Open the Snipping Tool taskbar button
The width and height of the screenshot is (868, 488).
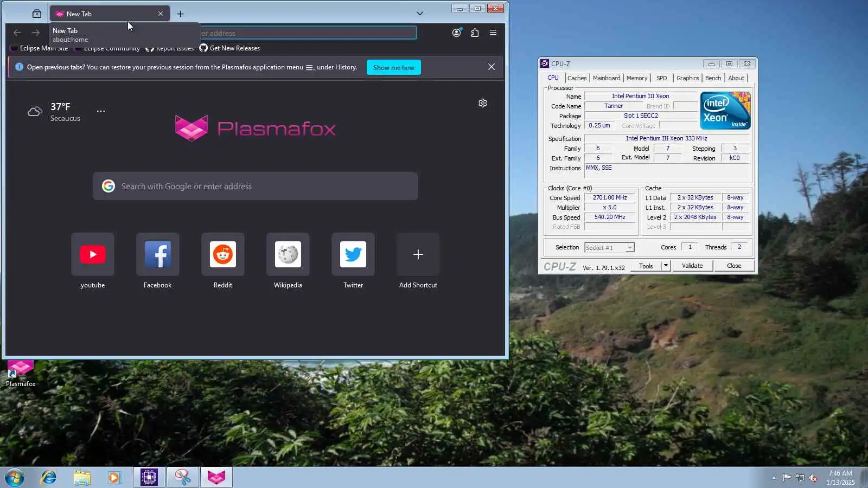[183, 478]
